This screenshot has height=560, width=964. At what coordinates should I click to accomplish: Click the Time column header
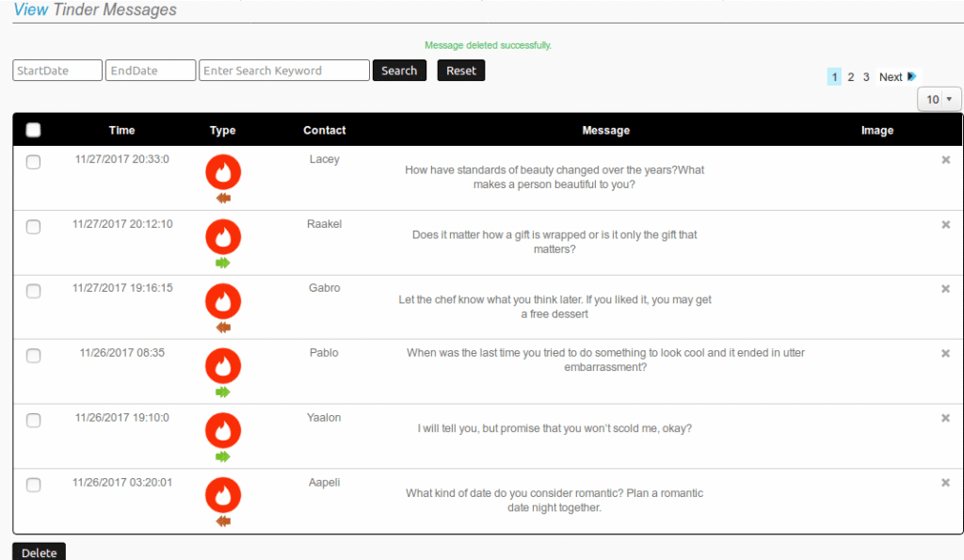pyautogui.click(x=121, y=130)
